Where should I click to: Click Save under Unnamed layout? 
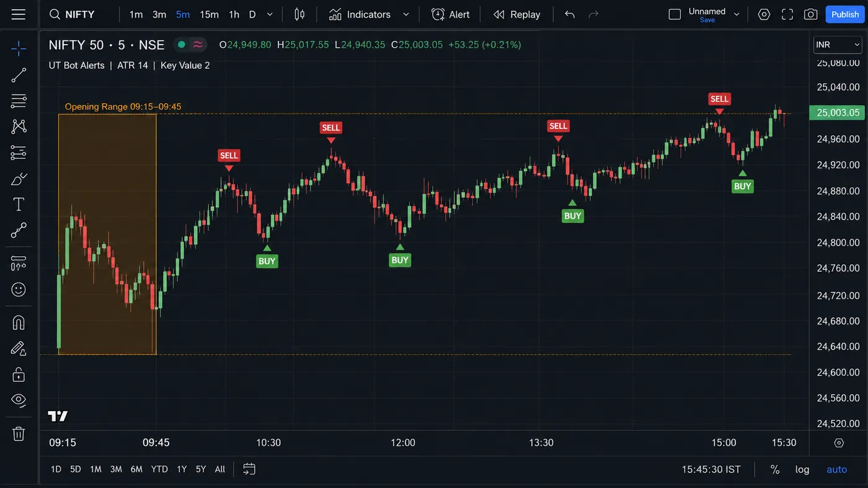coord(707,20)
